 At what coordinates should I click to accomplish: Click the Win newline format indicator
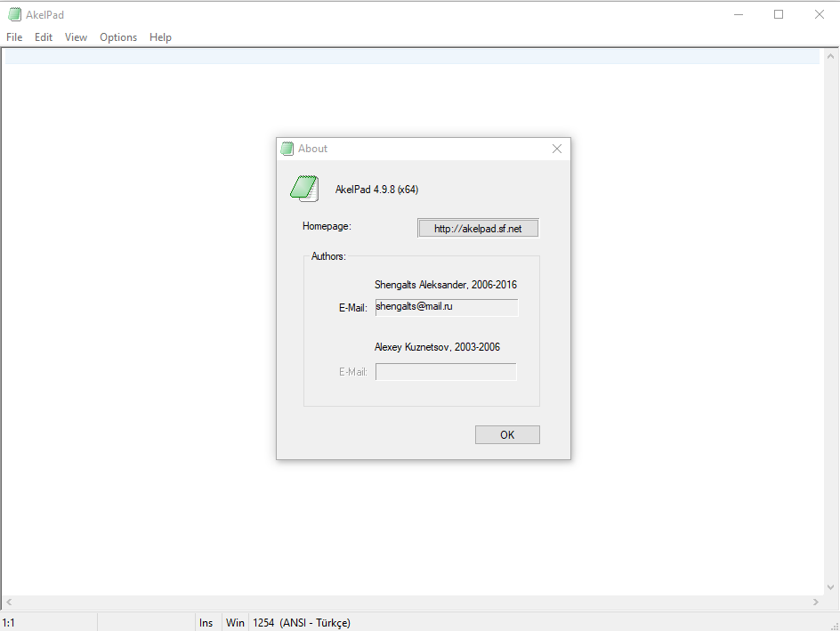pyautogui.click(x=235, y=623)
